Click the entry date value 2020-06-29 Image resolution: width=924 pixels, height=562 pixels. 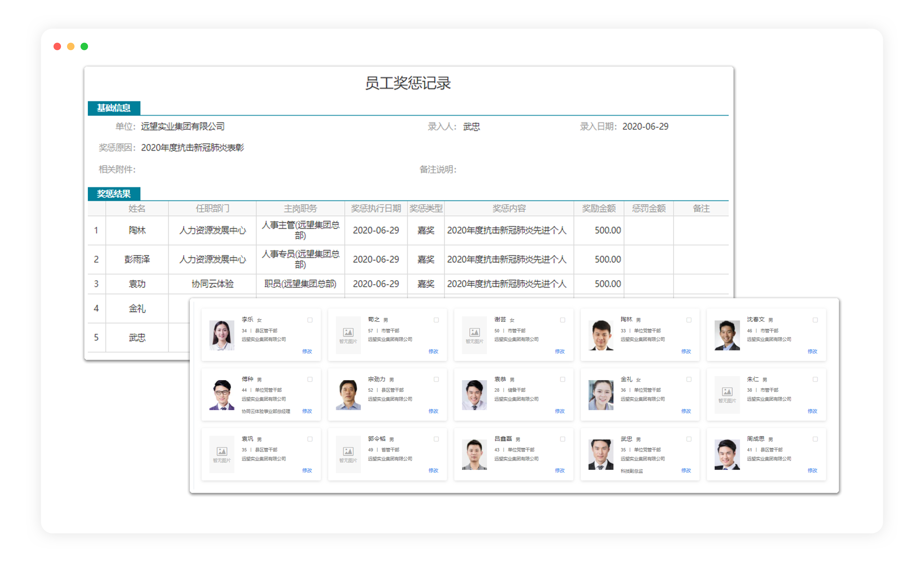(645, 126)
